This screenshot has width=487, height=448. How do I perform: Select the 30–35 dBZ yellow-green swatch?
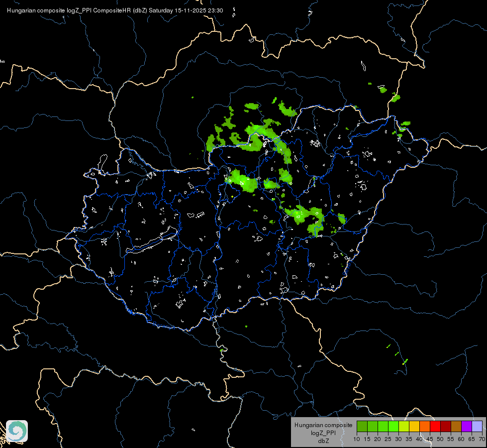404,426
